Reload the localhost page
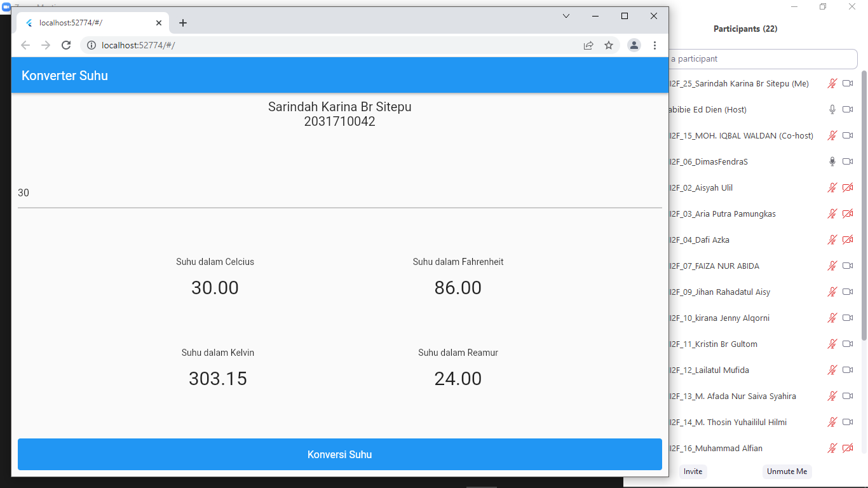This screenshot has height=488, width=868. click(x=66, y=45)
